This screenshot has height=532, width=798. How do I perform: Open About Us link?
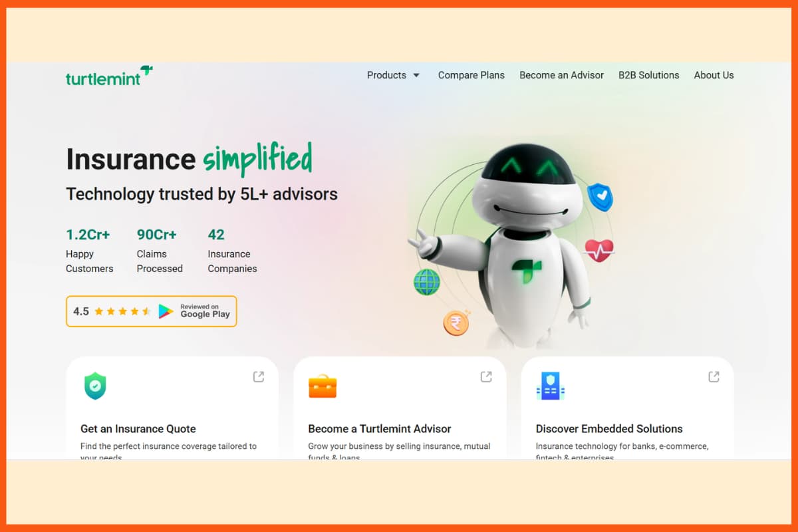tap(714, 75)
